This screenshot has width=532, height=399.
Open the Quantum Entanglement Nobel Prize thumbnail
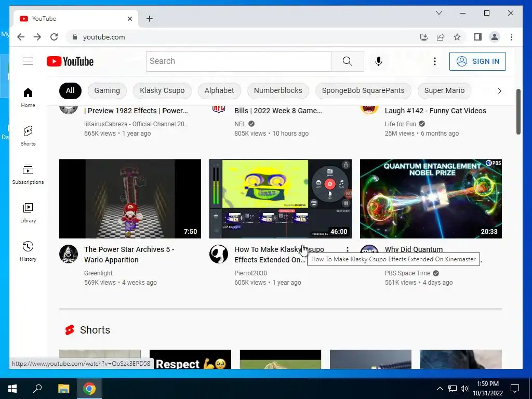click(x=431, y=198)
